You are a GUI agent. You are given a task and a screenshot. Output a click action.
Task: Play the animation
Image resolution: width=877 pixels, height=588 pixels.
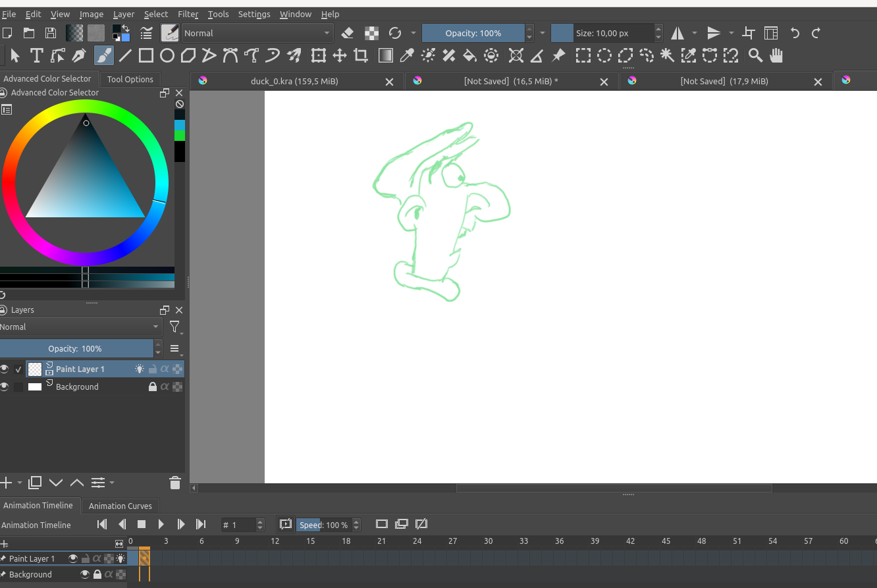(x=161, y=525)
